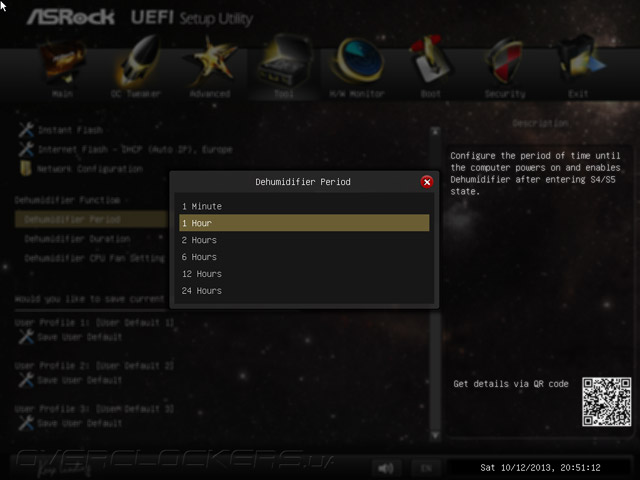The height and width of the screenshot is (480, 640).
Task: Close the Dehumidifier Period dialog
Action: [x=427, y=182]
